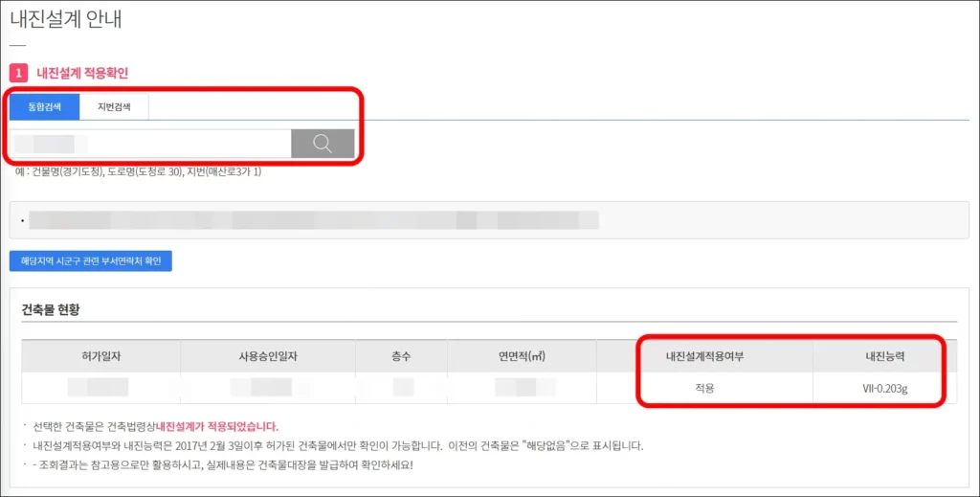Click the 허가일자 column header
The width and height of the screenshot is (980, 497).
[x=101, y=356]
